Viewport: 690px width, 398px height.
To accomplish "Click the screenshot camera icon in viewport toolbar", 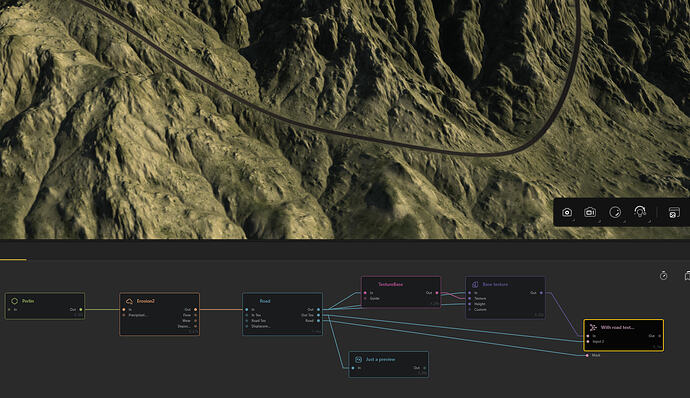I will tap(567, 213).
